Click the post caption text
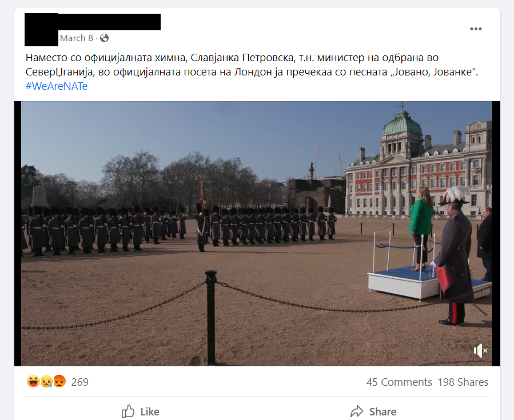The height and width of the screenshot is (420, 514). click(252, 65)
